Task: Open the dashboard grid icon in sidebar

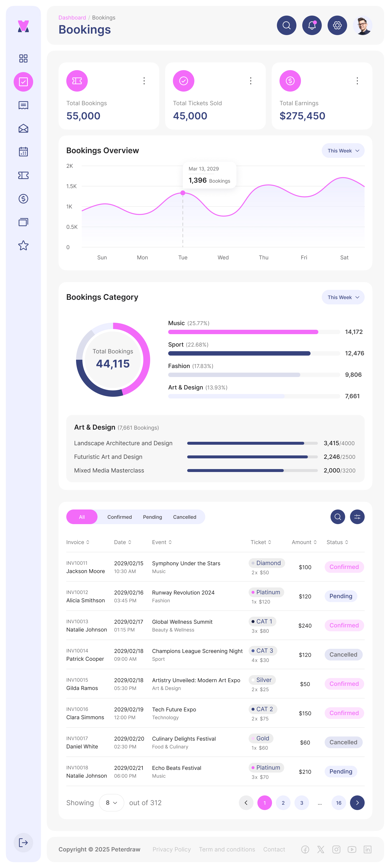Action: pos(23,58)
